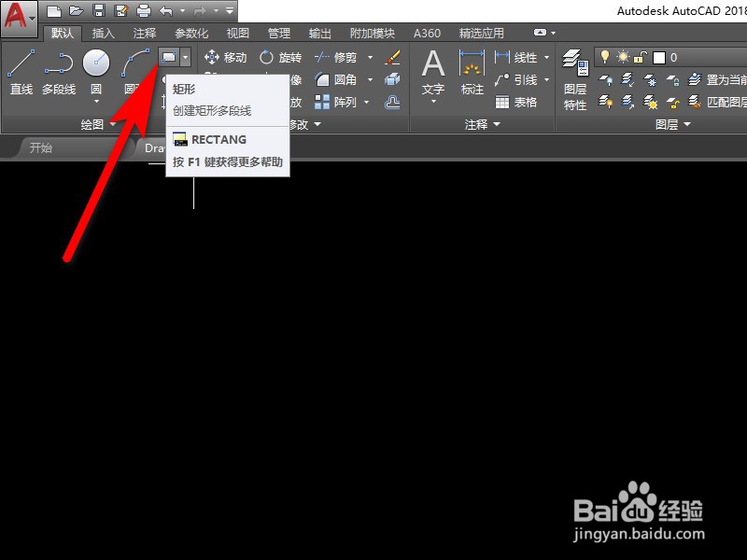
Task: Open the 管理 ribbon tab
Action: (x=278, y=33)
